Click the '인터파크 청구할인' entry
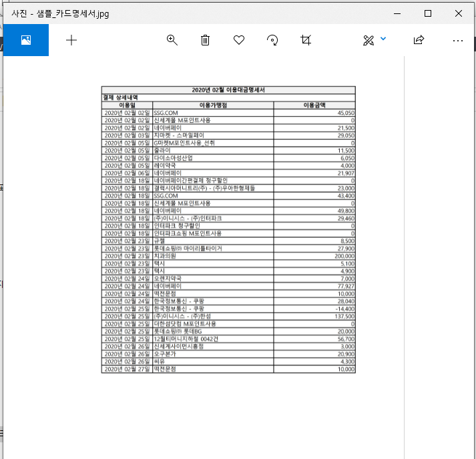The width and height of the screenshot is (476, 459). coord(177,226)
